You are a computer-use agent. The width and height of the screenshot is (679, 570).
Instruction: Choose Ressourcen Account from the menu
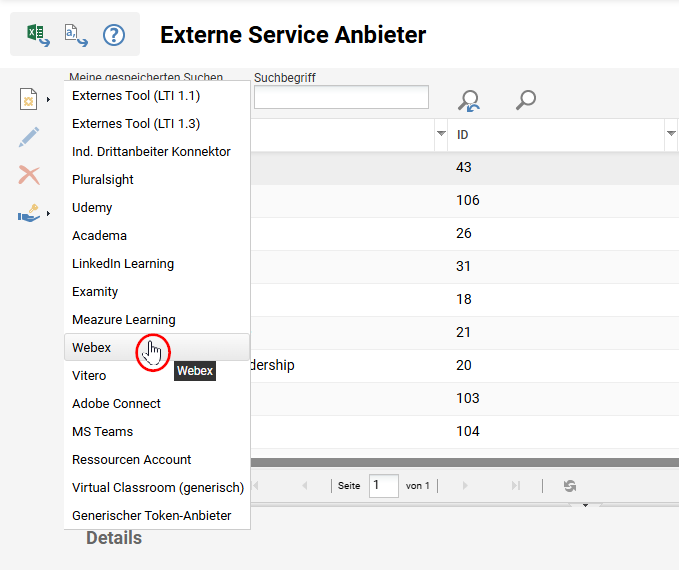point(157,460)
